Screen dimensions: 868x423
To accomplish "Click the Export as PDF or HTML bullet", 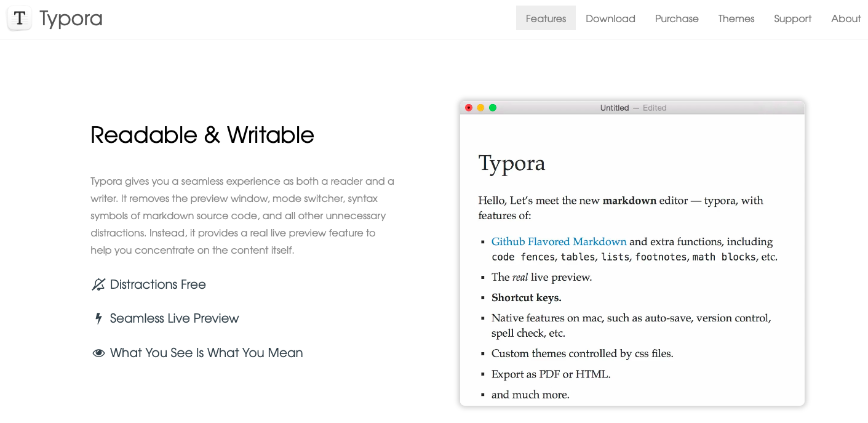I will pyautogui.click(x=551, y=374).
